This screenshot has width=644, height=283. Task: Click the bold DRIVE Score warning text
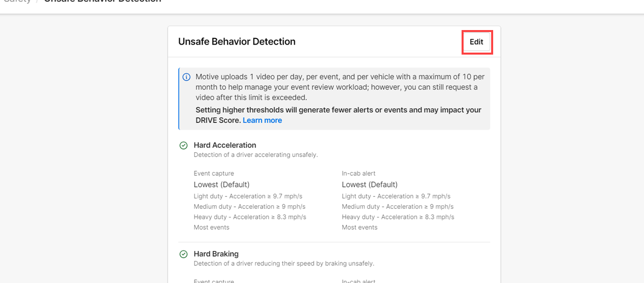point(338,110)
